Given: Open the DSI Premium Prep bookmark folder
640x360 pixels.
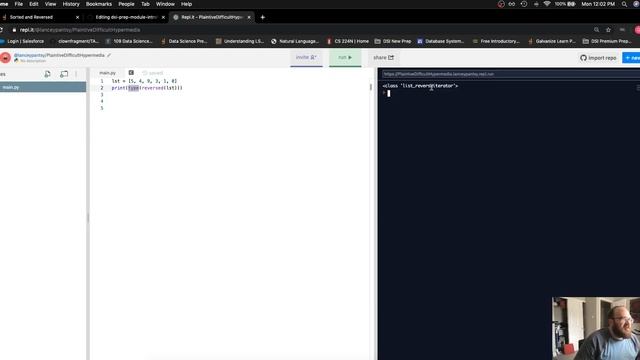Looking at the screenshot, I should [x=607, y=41].
